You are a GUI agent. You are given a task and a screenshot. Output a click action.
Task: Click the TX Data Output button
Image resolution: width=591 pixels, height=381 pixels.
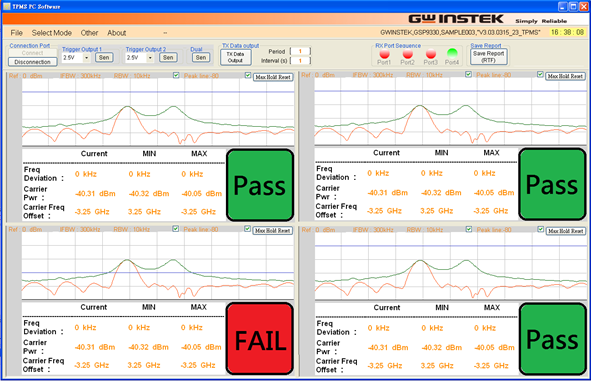(235, 57)
